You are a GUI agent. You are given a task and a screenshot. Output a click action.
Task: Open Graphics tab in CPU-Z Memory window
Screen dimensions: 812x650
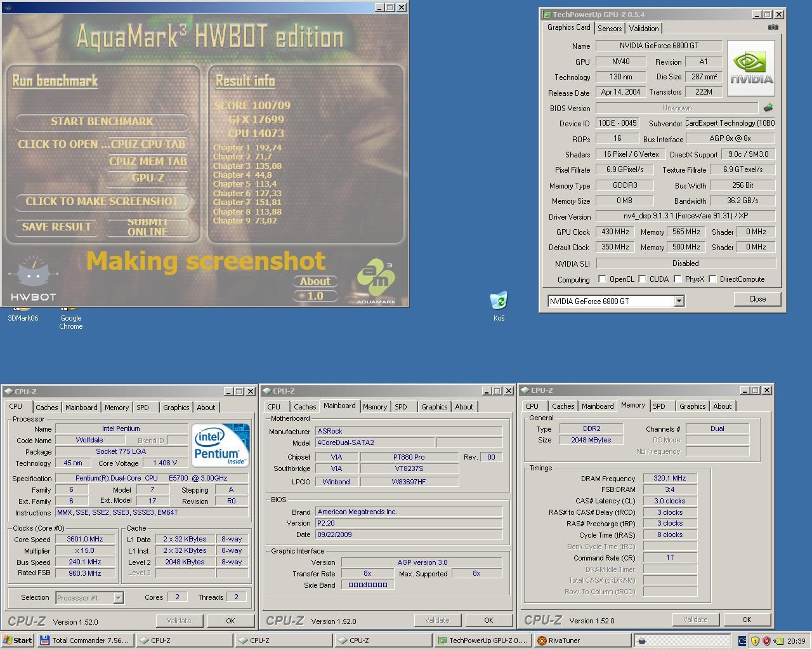click(x=692, y=406)
